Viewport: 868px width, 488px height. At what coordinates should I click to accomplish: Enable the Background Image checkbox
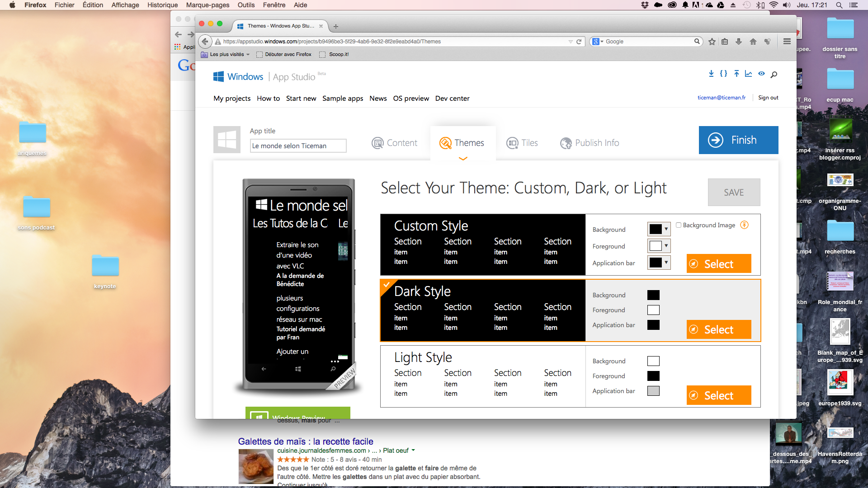[679, 225]
